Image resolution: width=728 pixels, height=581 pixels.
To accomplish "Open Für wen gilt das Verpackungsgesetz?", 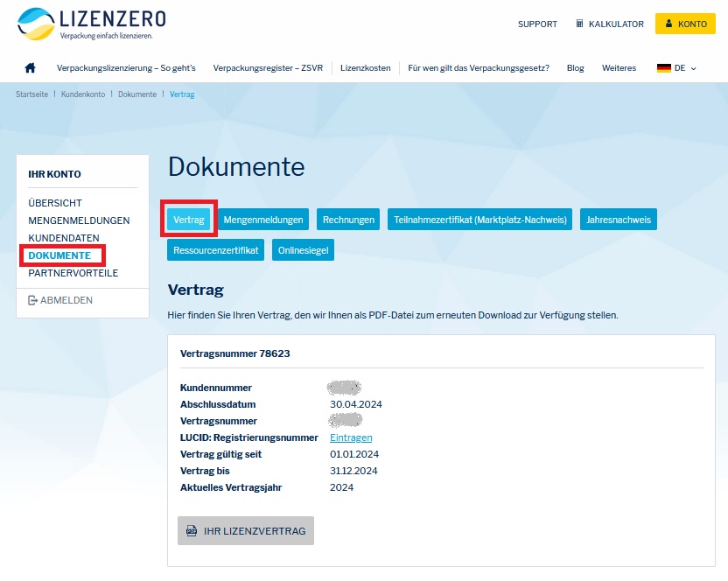I will click(479, 67).
